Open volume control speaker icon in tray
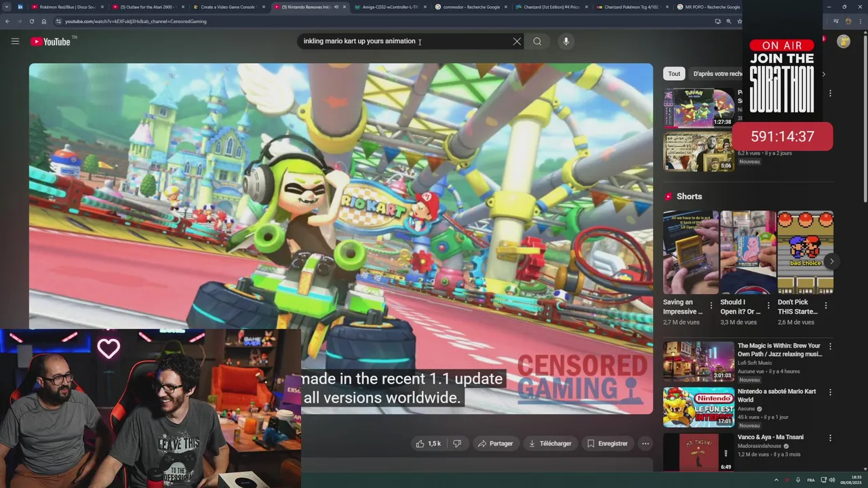Screen dimensions: 868x488 (x=833, y=480)
